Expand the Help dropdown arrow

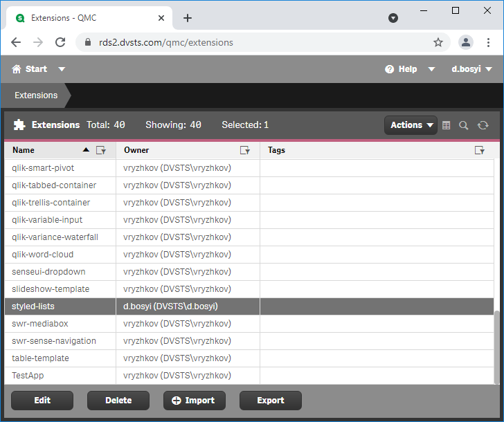(x=431, y=69)
